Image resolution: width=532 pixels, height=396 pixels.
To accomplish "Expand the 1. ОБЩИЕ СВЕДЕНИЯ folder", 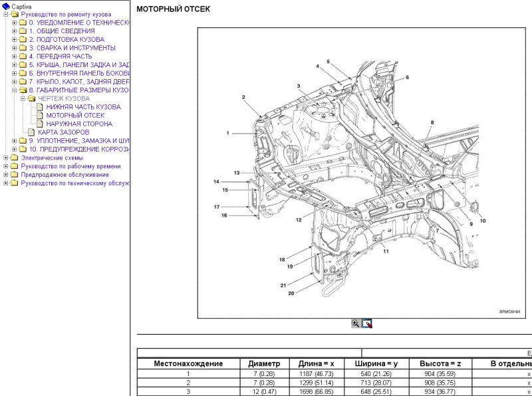I will tap(15, 31).
